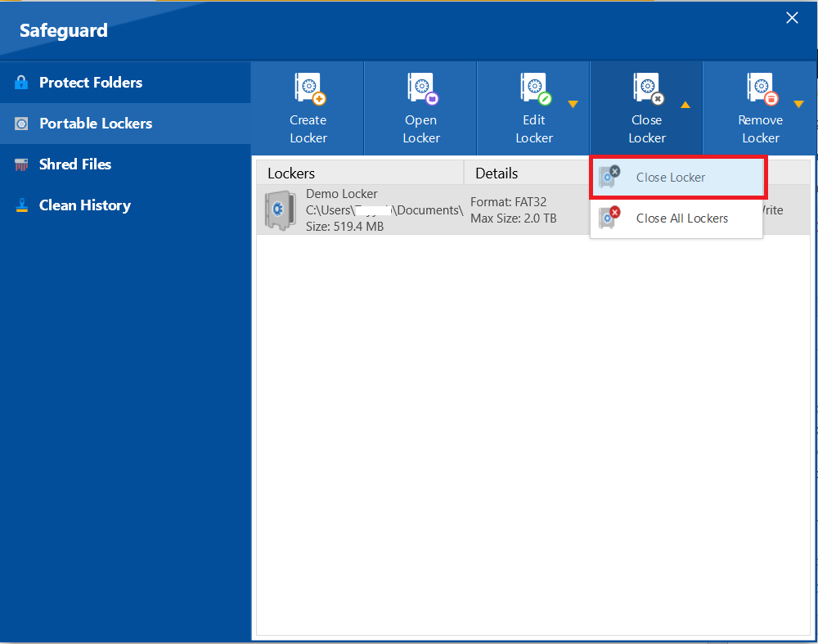The image size is (818, 644).
Task: Click the Remove Locker toolbar icon
Action: (762, 88)
